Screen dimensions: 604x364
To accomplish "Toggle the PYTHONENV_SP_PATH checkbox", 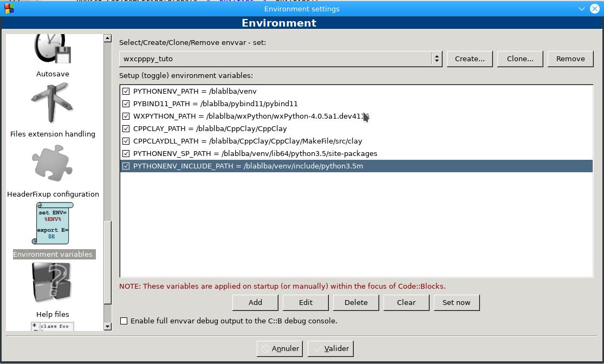I will tap(126, 153).
